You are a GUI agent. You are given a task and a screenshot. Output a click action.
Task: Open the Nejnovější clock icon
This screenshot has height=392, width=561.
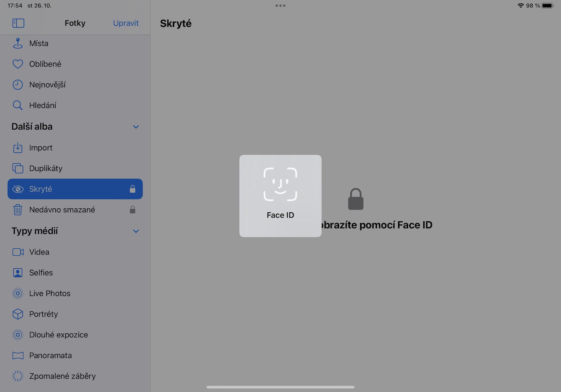coord(18,85)
